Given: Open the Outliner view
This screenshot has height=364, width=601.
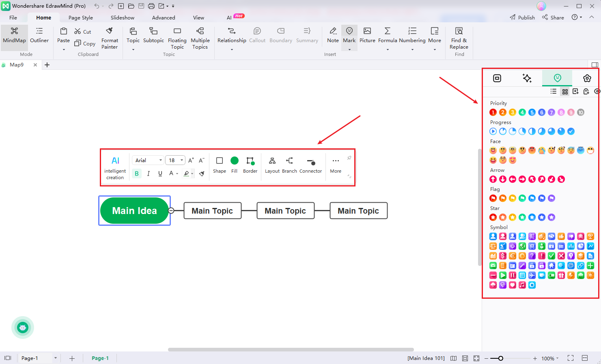Looking at the screenshot, I should 39,35.
